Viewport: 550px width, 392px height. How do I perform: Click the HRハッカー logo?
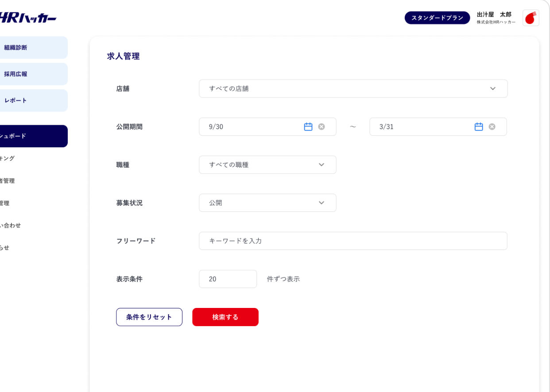pos(27,18)
